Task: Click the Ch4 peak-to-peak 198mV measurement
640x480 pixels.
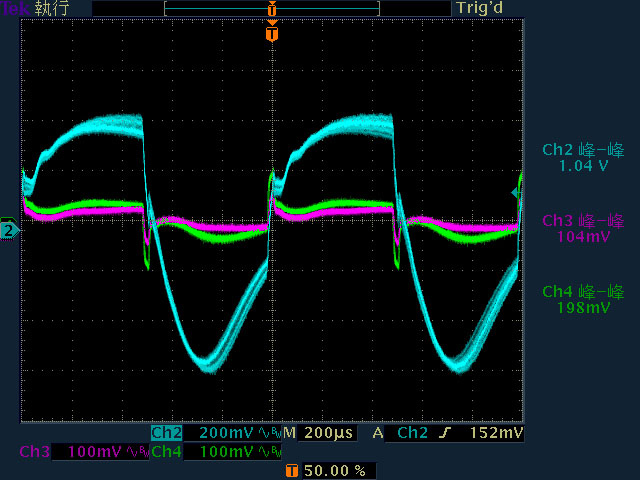Action: click(x=583, y=300)
